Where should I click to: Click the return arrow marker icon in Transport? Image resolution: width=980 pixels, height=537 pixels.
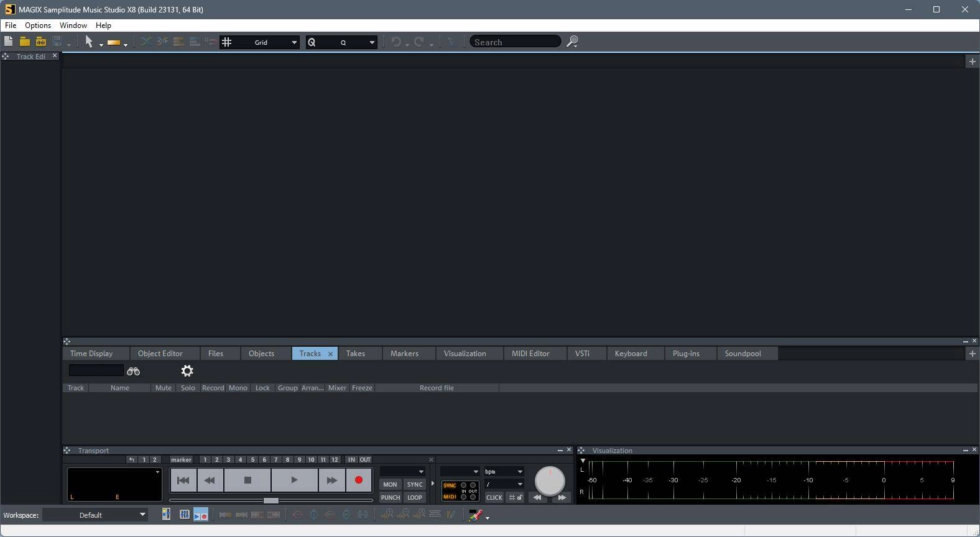coord(132,460)
